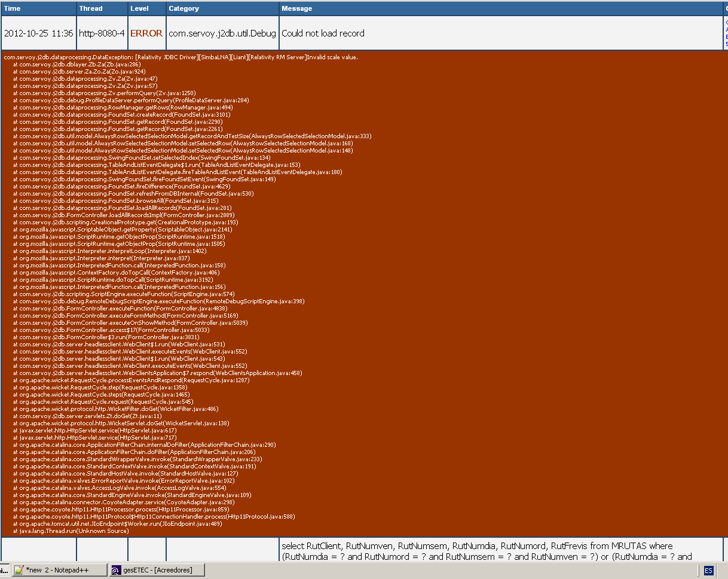Click the Http11Processor.process stack line
This screenshot has width=728, height=579.
(x=121, y=509)
